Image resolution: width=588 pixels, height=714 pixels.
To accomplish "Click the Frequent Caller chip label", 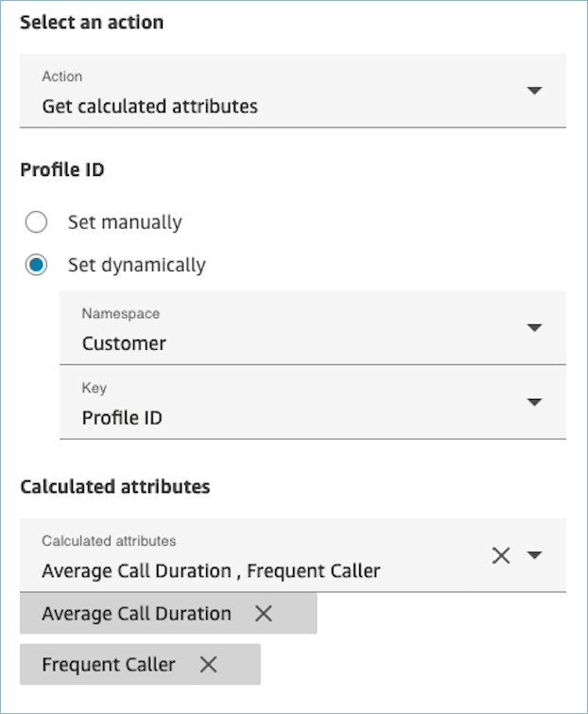I will tap(109, 665).
